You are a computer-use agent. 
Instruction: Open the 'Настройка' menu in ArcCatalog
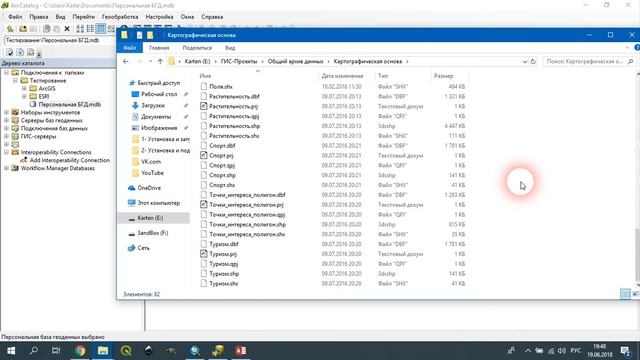[x=160, y=17]
